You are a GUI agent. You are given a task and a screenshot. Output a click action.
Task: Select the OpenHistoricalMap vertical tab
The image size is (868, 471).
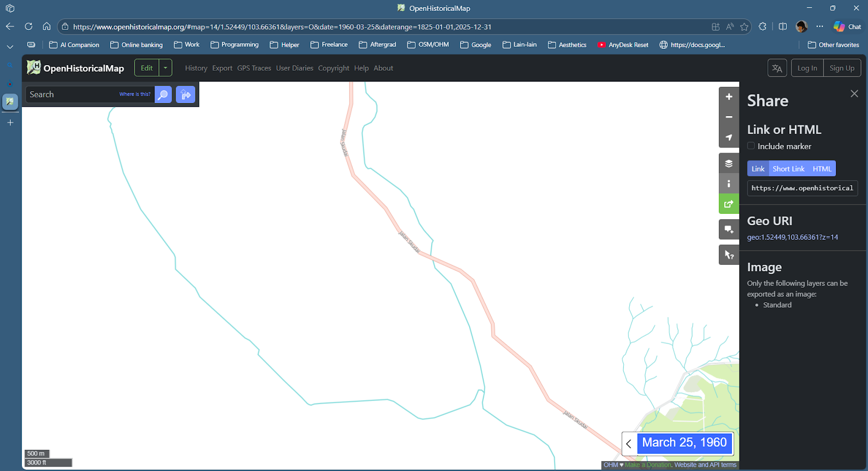[x=10, y=101]
